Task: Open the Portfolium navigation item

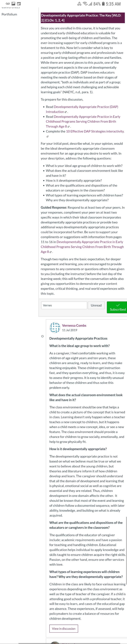Action: pyautogui.click(x=9, y=14)
